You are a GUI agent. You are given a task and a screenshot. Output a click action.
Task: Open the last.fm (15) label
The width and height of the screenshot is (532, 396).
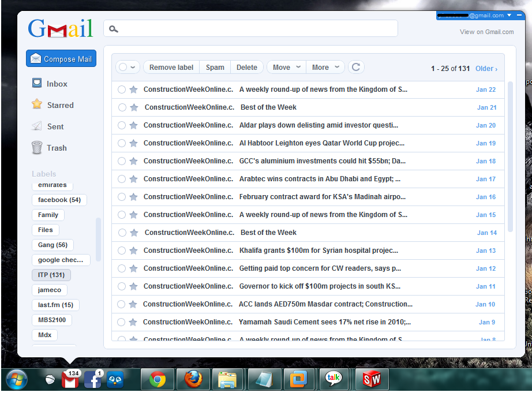55,305
